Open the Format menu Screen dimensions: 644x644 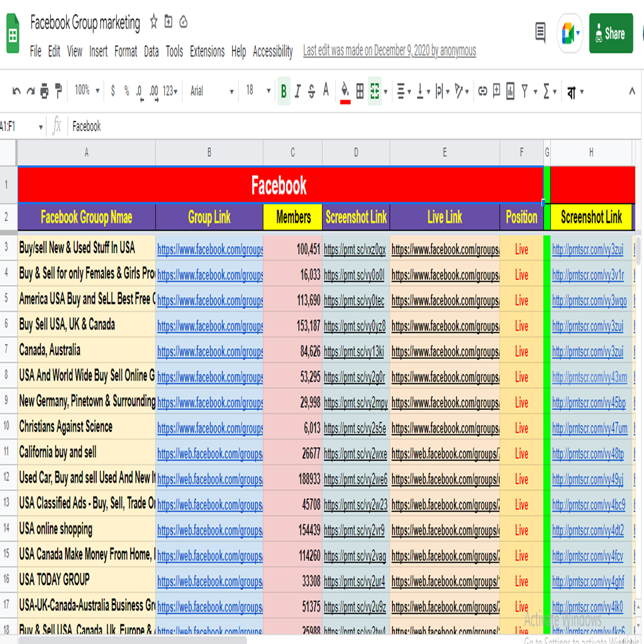(126, 52)
